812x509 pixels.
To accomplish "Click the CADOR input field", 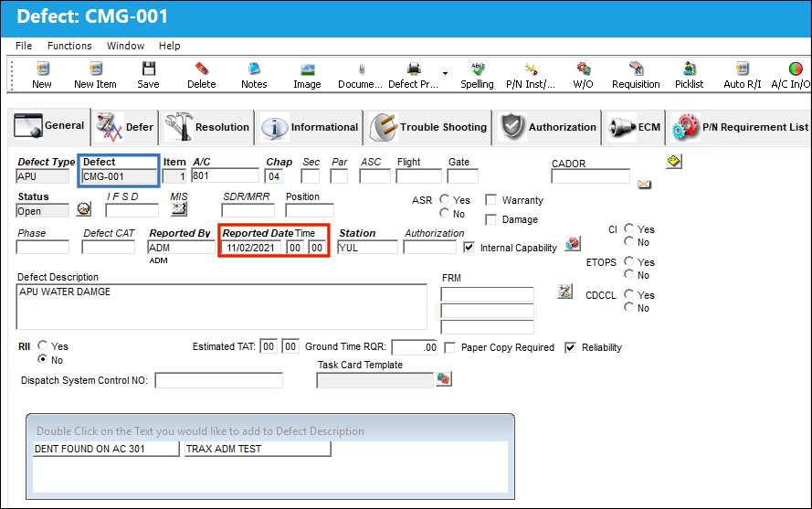I will tap(590, 176).
